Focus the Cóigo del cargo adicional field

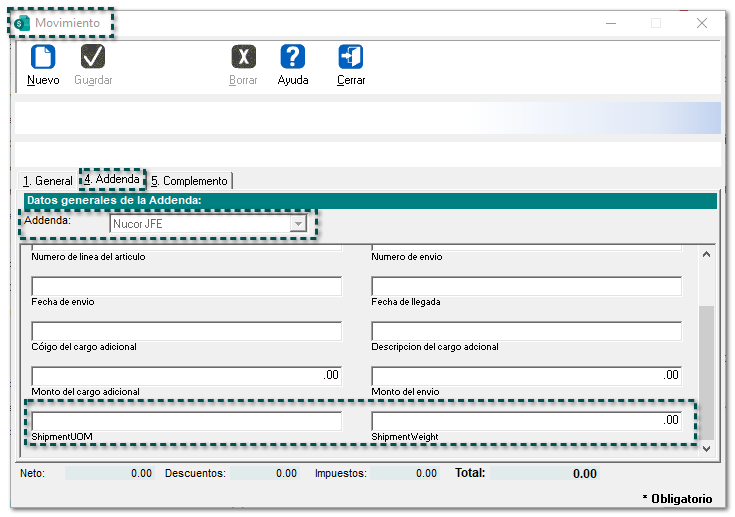[186, 331]
